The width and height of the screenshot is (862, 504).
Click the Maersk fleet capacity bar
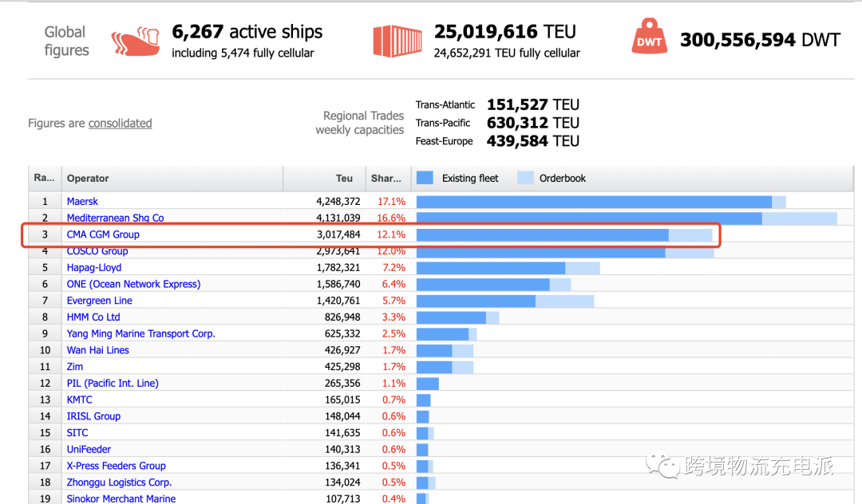[x=601, y=202]
